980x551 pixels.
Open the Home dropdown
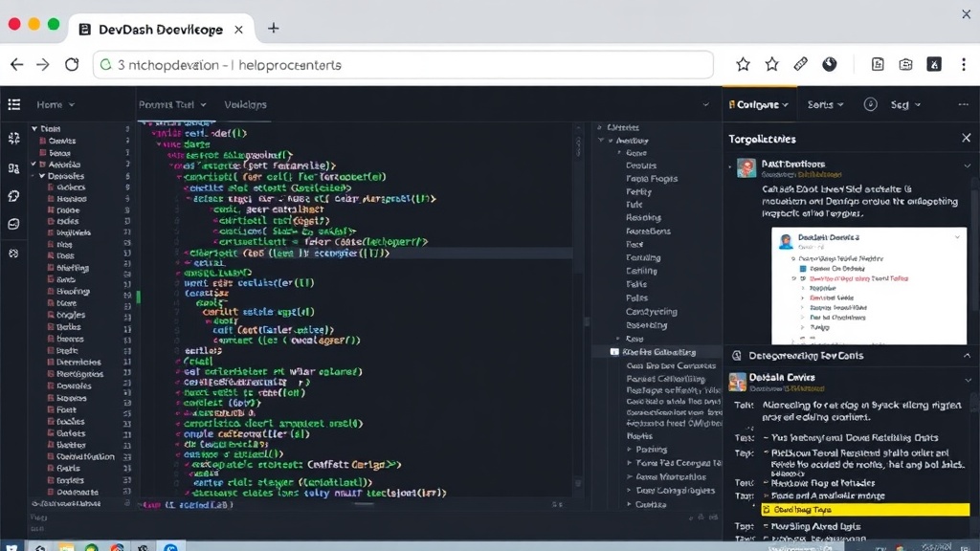click(55, 104)
